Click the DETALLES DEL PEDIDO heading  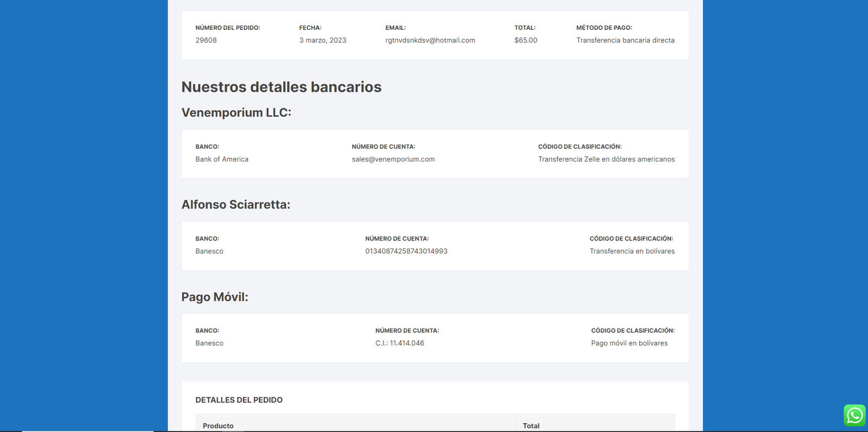click(x=239, y=400)
